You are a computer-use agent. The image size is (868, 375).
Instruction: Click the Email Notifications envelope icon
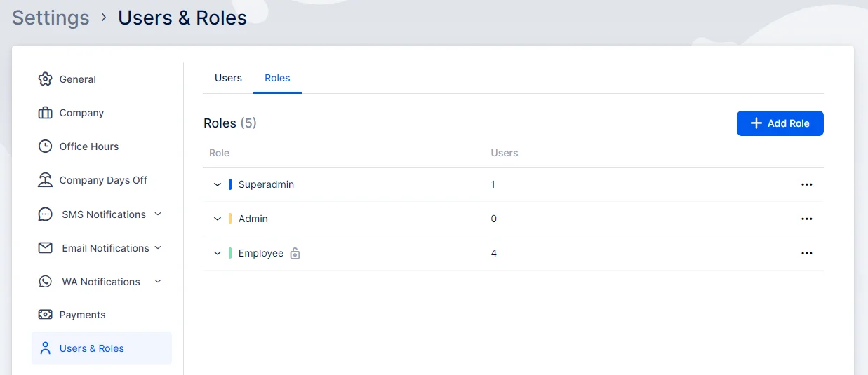(46, 248)
